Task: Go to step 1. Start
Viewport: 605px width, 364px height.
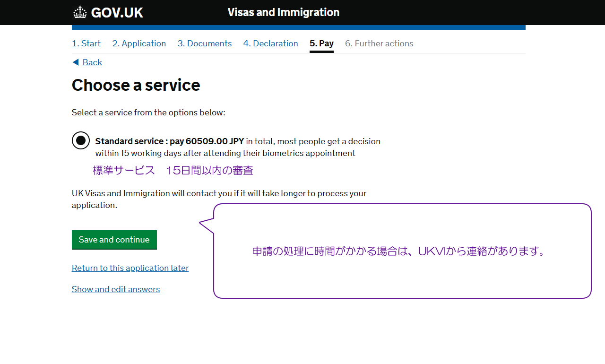Action: click(86, 43)
